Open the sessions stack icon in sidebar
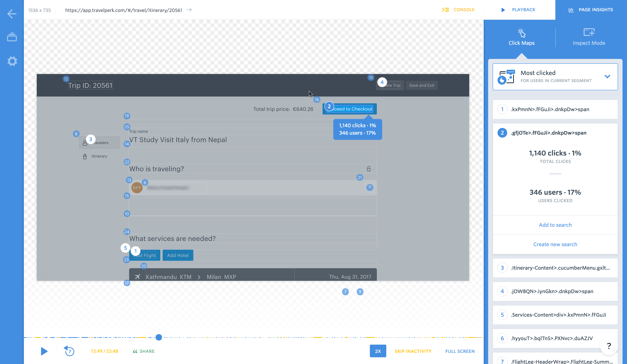 (12, 37)
